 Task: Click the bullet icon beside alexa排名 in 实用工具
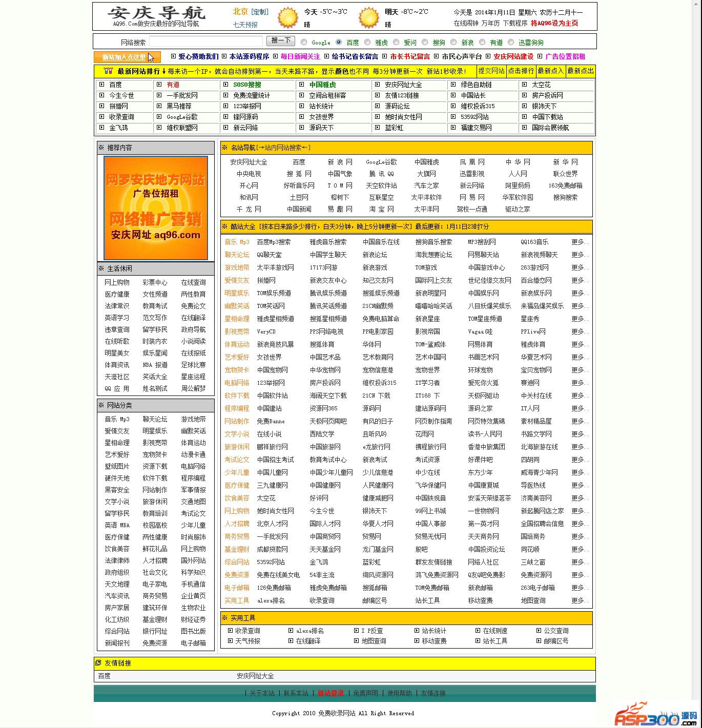[x=291, y=631]
